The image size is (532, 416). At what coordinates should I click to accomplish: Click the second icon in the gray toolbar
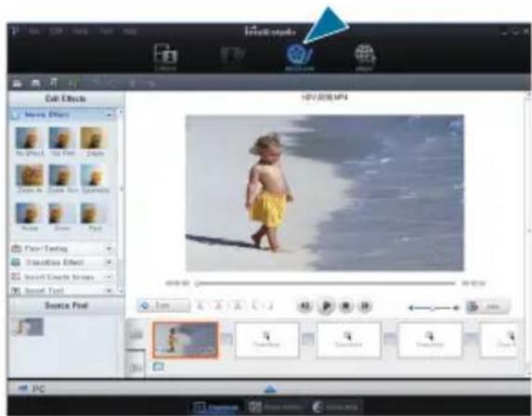point(35,83)
